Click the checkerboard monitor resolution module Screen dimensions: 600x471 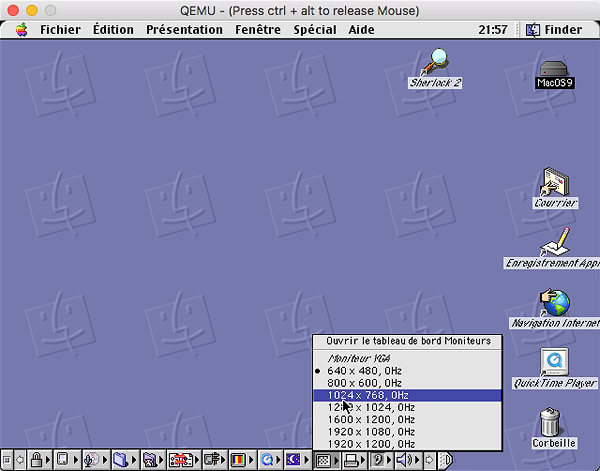[x=326, y=459]
